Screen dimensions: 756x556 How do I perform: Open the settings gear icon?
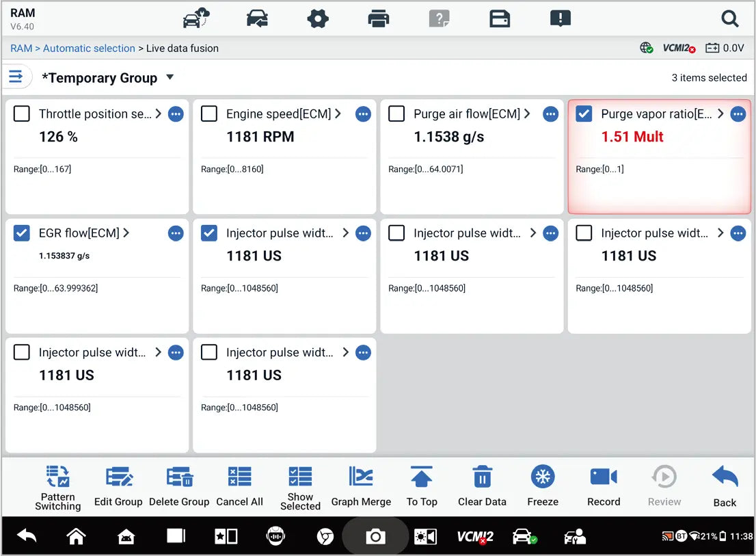(x=318, y=18)
